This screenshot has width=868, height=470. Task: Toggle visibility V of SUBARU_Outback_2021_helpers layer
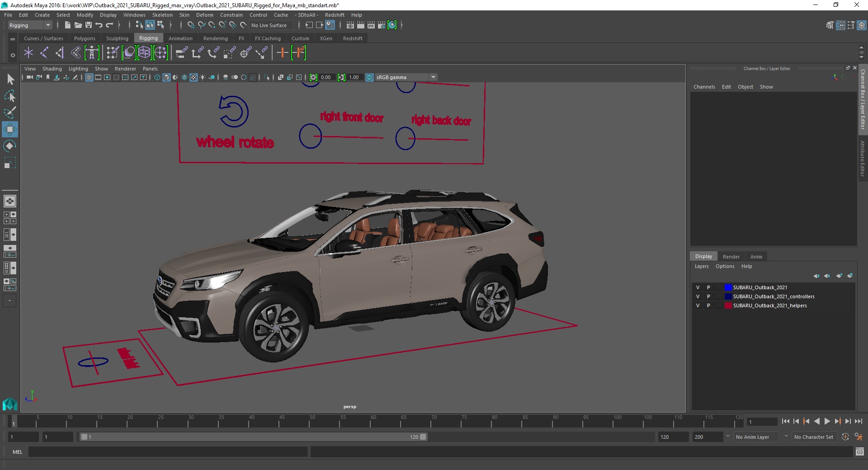point(698,305)
